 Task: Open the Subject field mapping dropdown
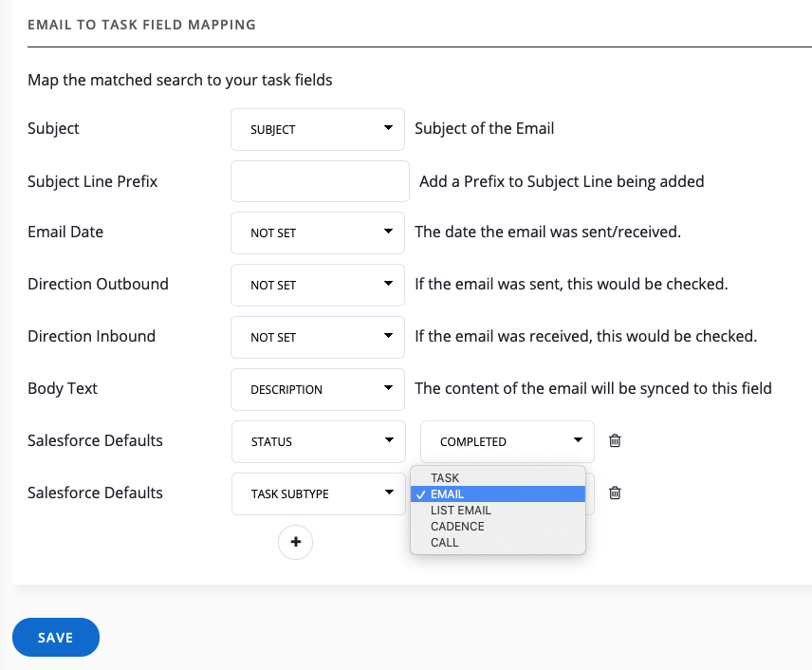tap(318, 129)
